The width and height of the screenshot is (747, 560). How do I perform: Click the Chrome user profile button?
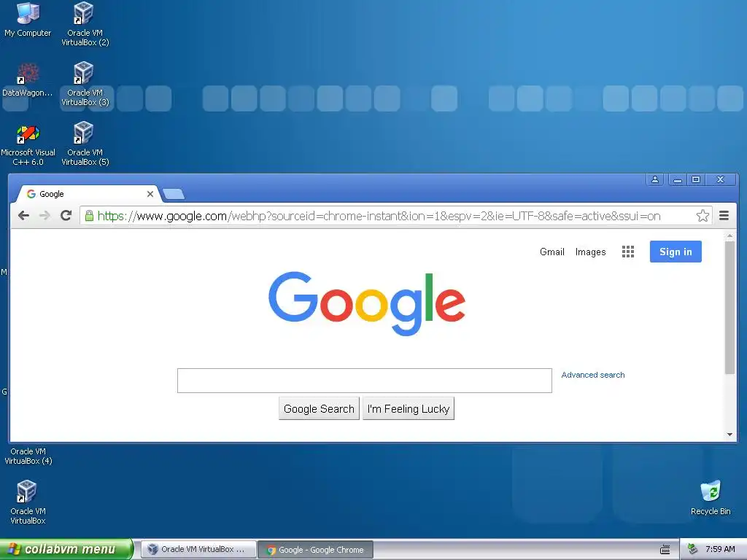pyautogui.click(x=655, y=179)
